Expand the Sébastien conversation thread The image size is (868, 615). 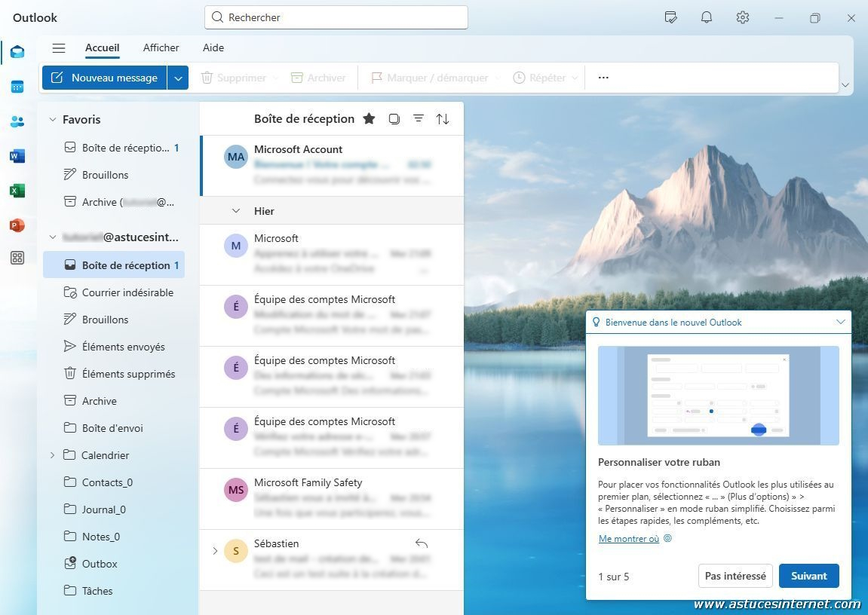215,551
